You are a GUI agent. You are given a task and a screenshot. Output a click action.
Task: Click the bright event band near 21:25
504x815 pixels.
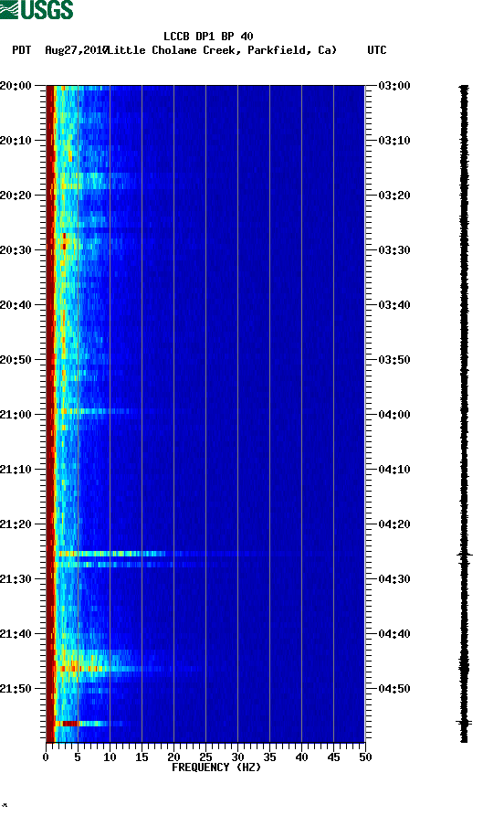pos(111,554)
